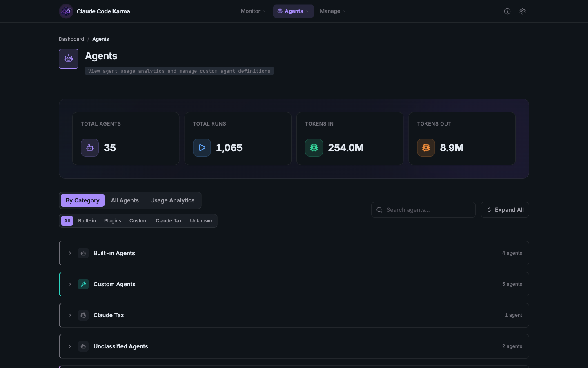Click the magnifier icon in search box

379,210
